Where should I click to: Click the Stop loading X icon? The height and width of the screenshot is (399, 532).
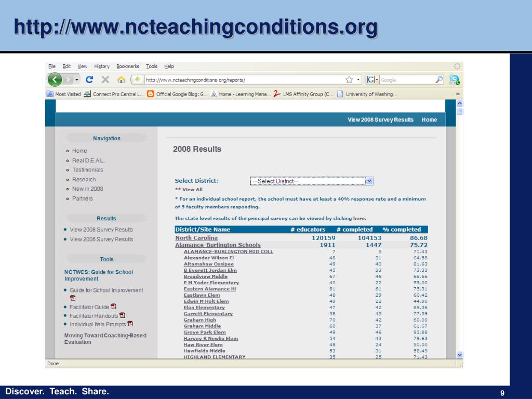[105, 79]
